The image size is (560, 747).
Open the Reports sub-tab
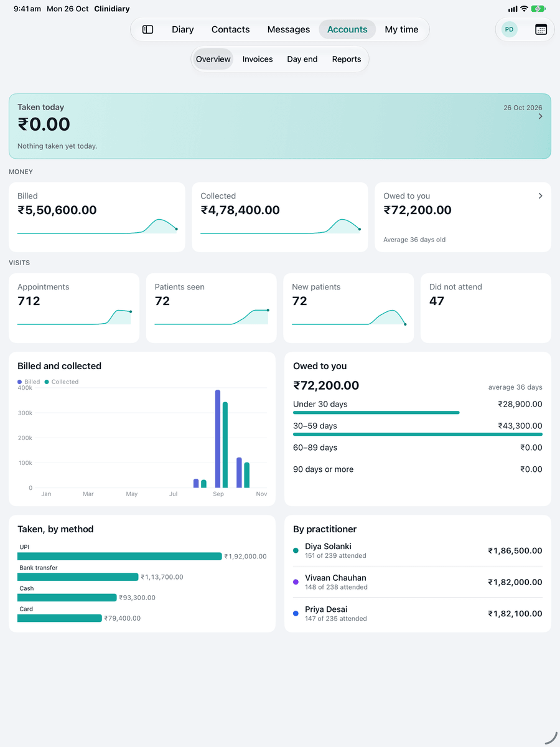[x=347, y=59]
